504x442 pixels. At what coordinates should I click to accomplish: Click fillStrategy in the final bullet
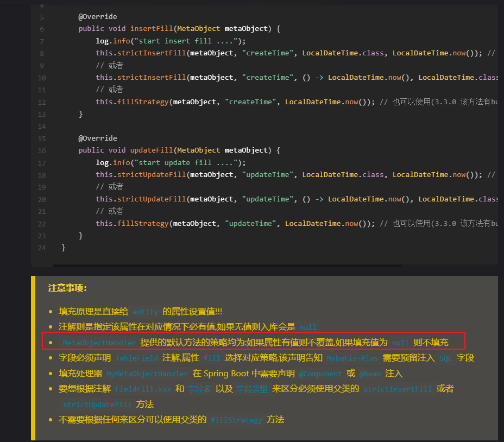tap(236, 420)
